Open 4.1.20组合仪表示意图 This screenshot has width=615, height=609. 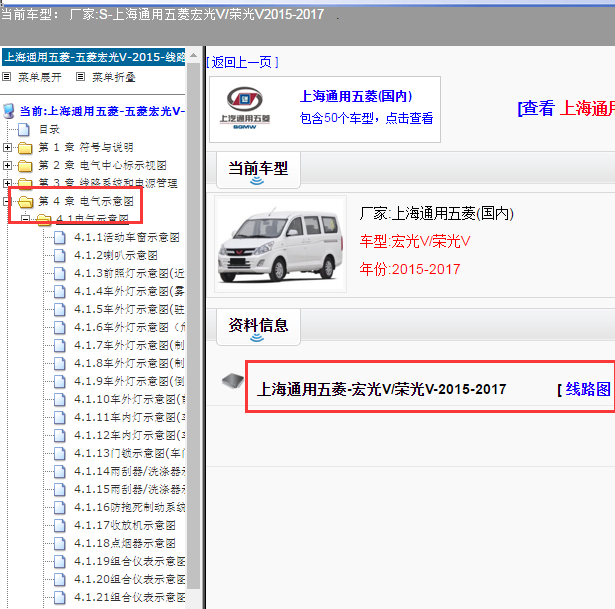tap(129, 579)
